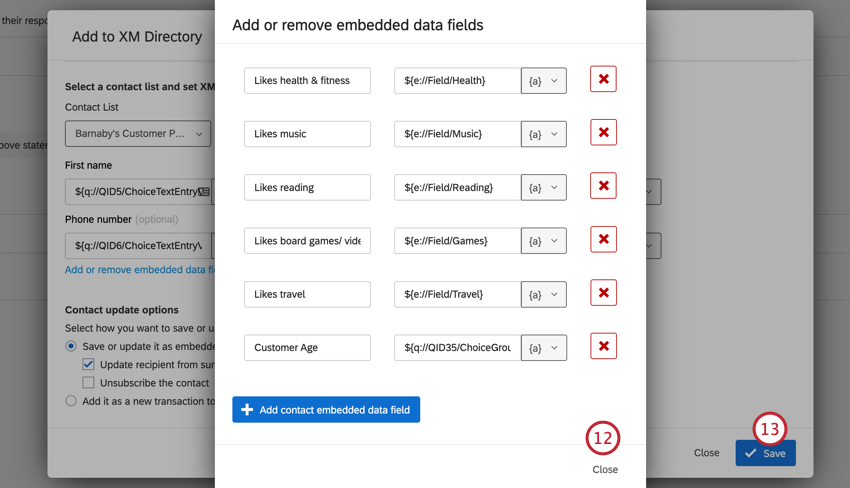The height and width of the screenshot is (488, 850).
Task: Remove the Likes reading embedded field
Action: tap(603, 186)
